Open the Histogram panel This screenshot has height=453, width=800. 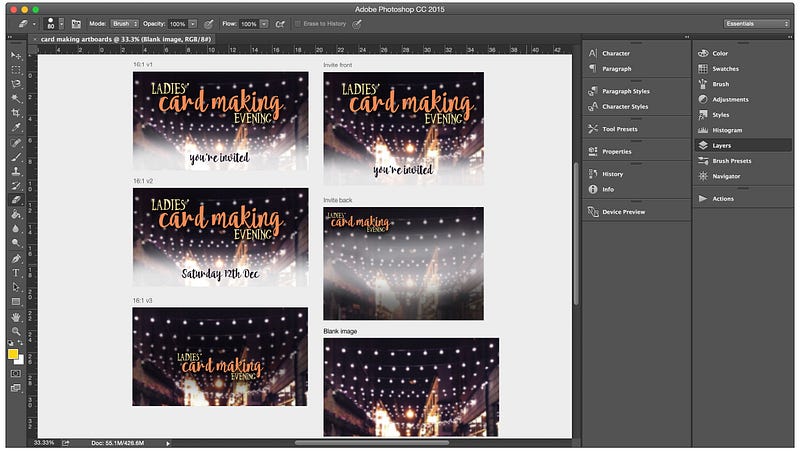[x=727, y=130]
